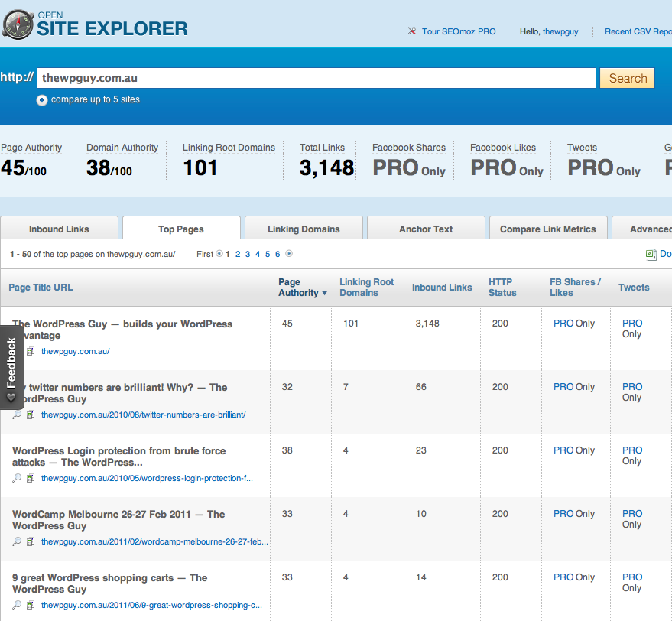Click the Domain Authority label in summary bar

[122, 148]
